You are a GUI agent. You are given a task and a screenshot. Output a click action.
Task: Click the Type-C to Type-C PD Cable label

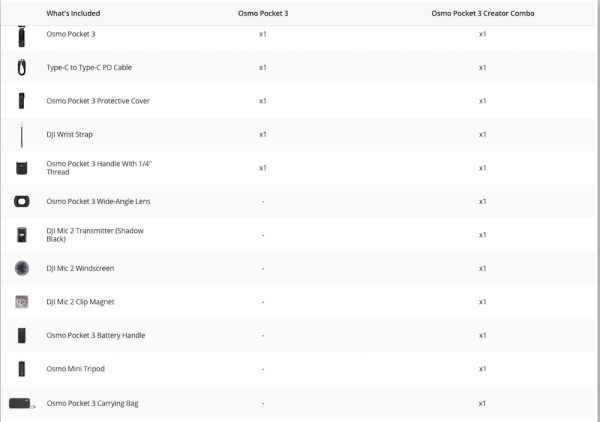tap(89, 68)
